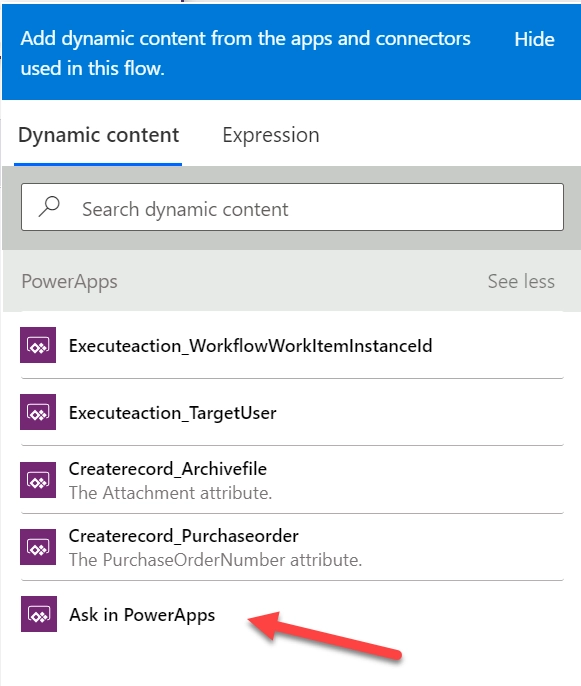Click the PowerApps icon beside Createrecord_Purchaseorder
This screenshot has width=581, height=686.
pos(38,547)
